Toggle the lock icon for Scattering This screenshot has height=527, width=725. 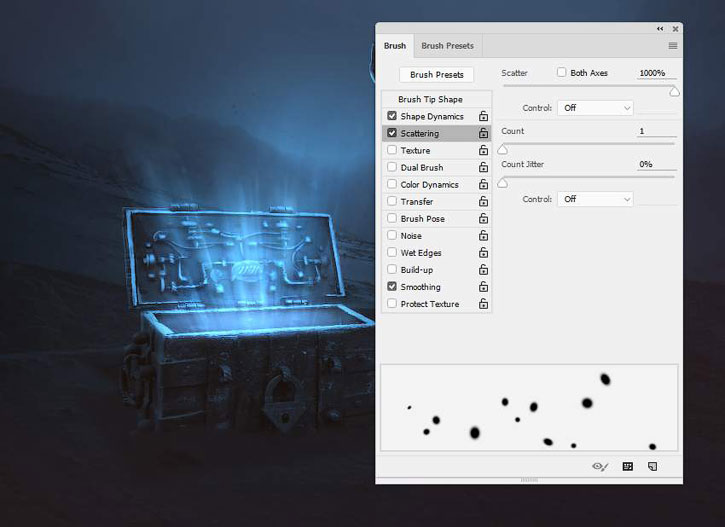pyautogui.click(x=483, y=133)
